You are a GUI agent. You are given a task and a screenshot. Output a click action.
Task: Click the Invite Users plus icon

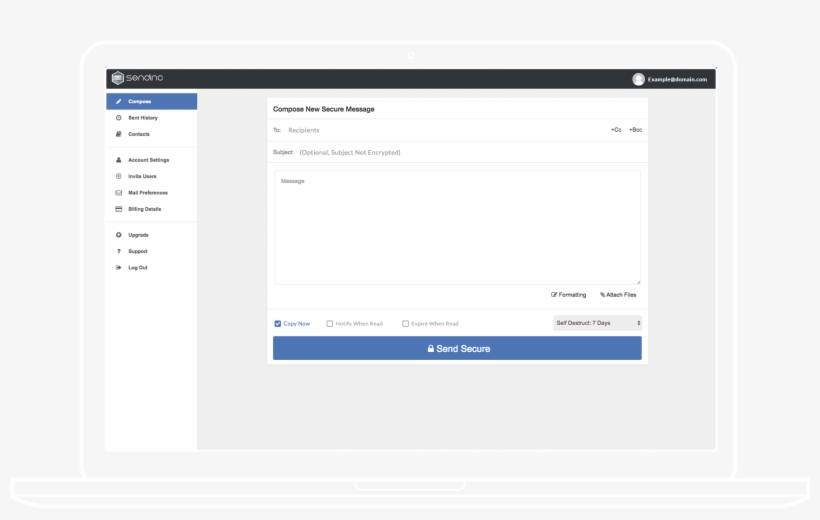119,176
